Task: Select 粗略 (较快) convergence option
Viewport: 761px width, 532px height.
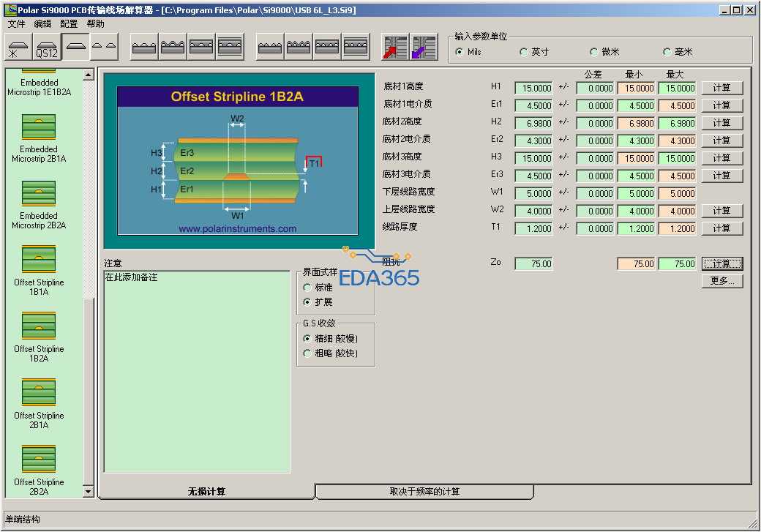Action: (307, 353)
